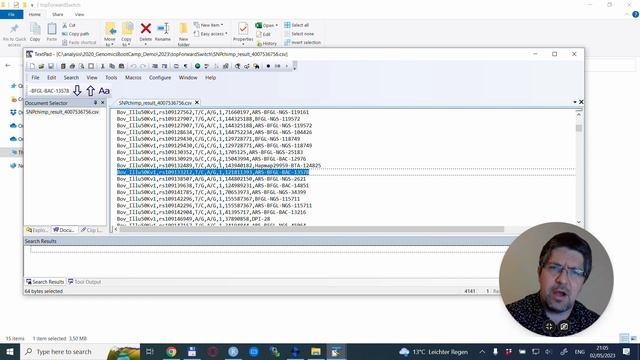
Task: Click the horizontal scrollbar thumb in the editor
Action: [x=312, y=229]
